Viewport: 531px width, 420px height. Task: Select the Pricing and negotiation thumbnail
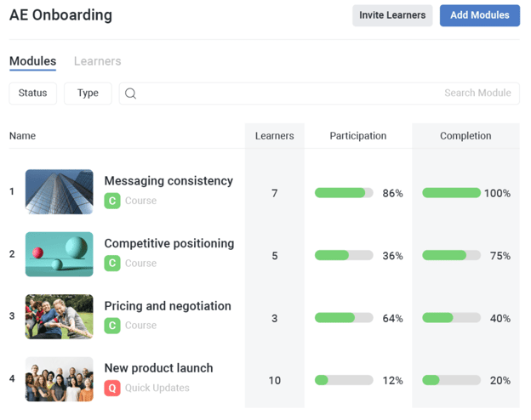point(60,316)
